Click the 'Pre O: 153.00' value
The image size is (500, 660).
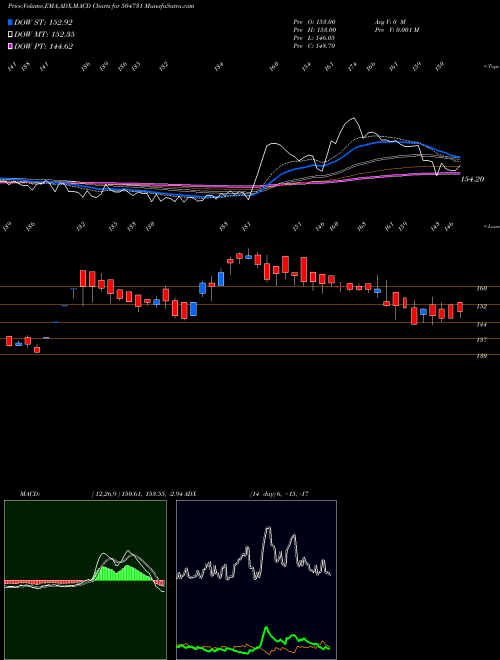click(x=314, y=21)
